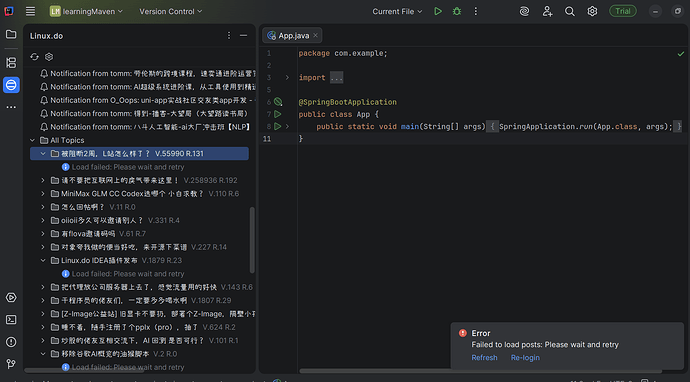Click the Trial license badge
The width and height of the screenshot is (690, 382).
(x=623, y=11)
